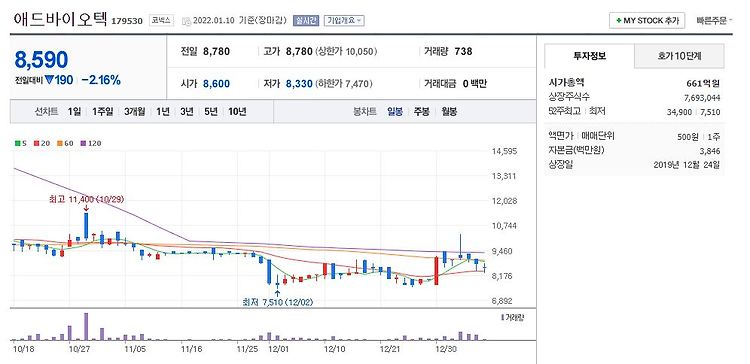Screen dimensions: 750x364
Task: Select the 1일 line chart period
Action: point(74,112)
